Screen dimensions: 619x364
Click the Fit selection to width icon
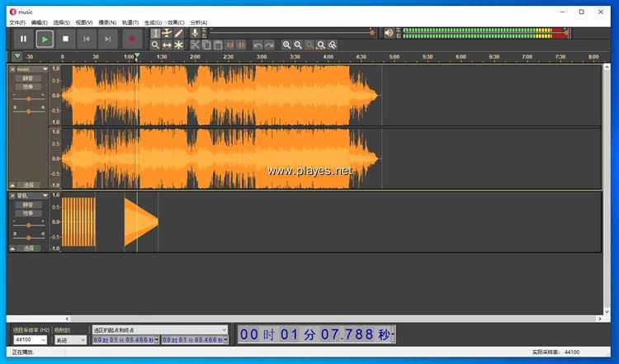click(x=309, y=45)
